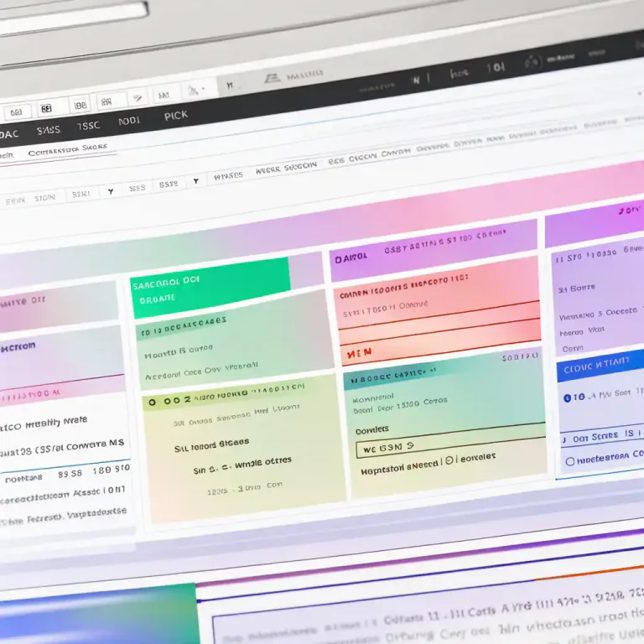Select the SIGN filter field
This screenshot has height=644, width=644.
coord(44,198)
